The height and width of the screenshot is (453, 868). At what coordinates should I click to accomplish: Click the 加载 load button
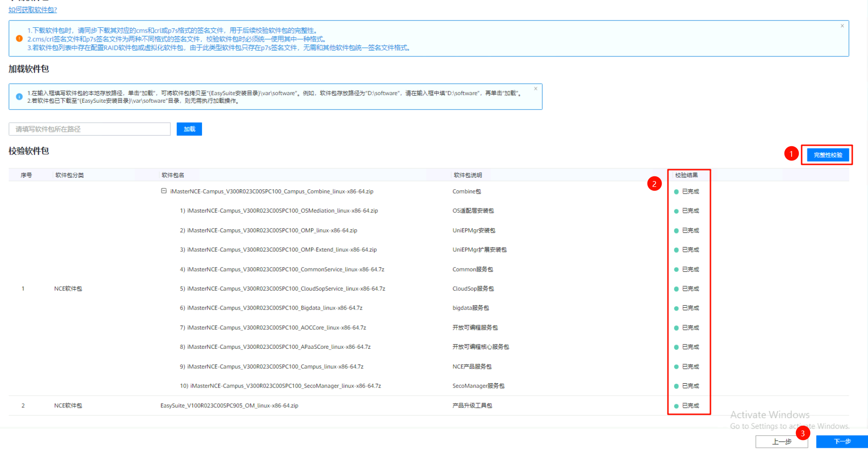point(189,129)
